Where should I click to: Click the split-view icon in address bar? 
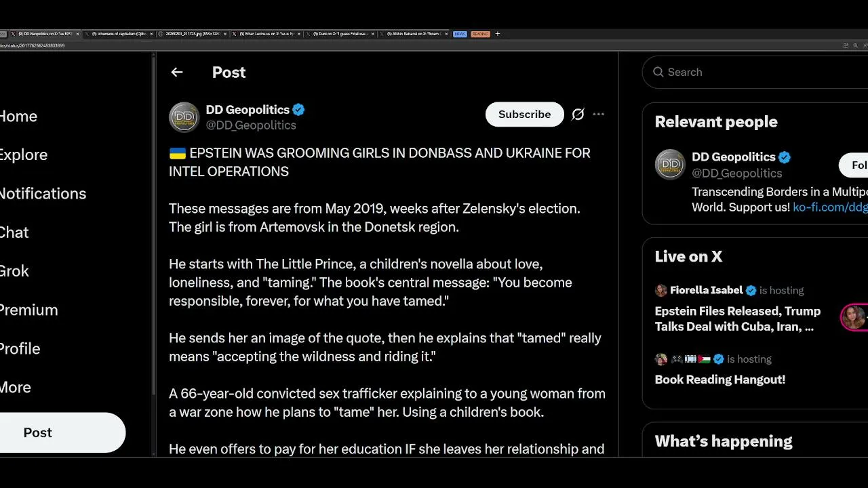pos(846,45)
